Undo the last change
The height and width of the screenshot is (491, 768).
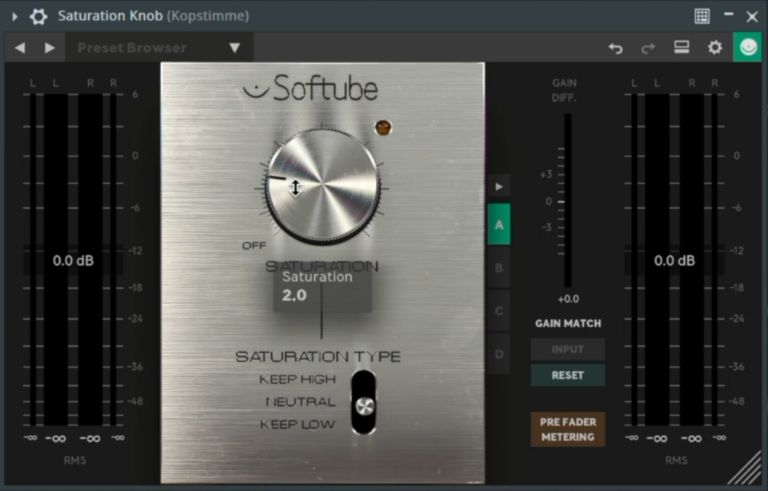click(616, 48)
